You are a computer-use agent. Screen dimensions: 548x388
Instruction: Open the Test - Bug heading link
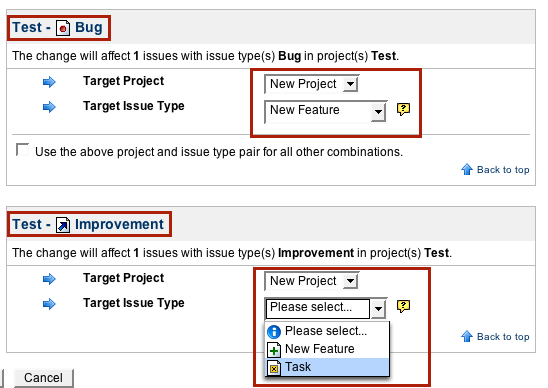click(58, 28)
